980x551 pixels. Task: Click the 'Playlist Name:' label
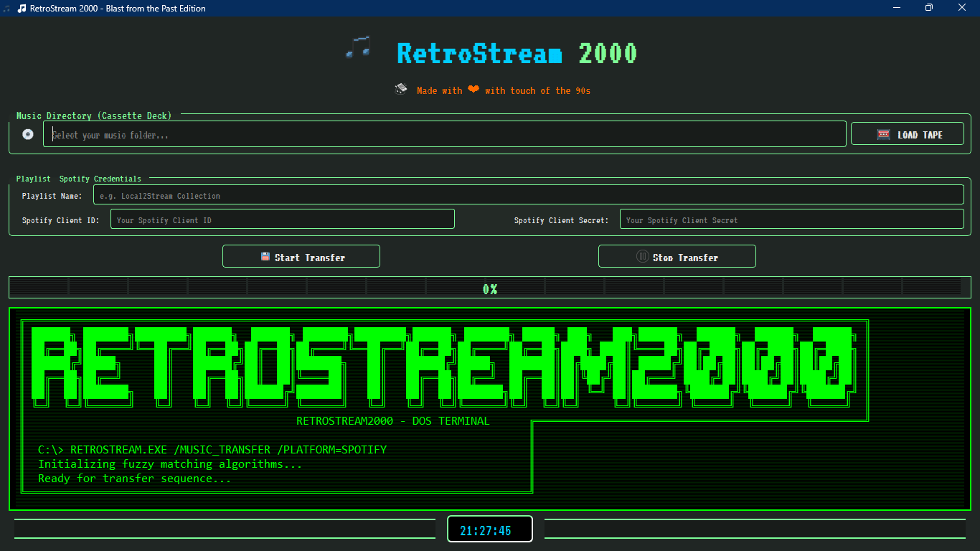(x=52, y=196)
